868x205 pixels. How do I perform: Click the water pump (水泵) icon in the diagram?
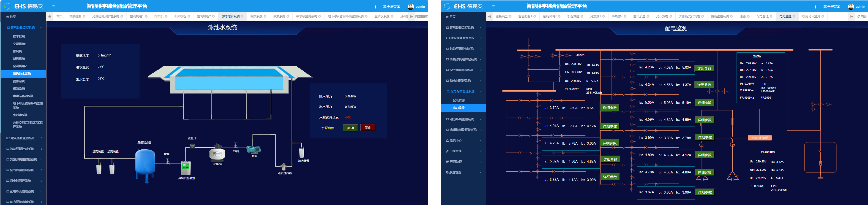pos(253,149)
